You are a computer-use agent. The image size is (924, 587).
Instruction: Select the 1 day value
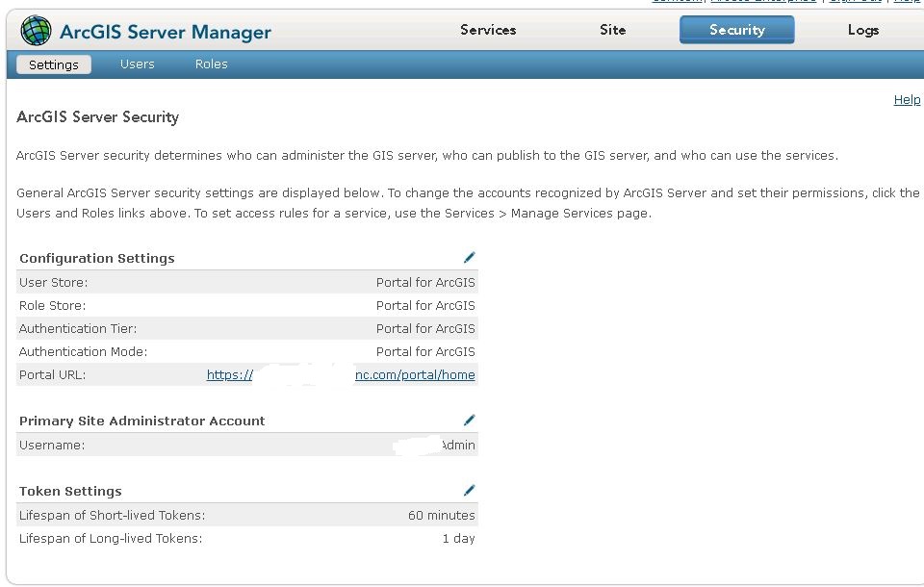458,538
